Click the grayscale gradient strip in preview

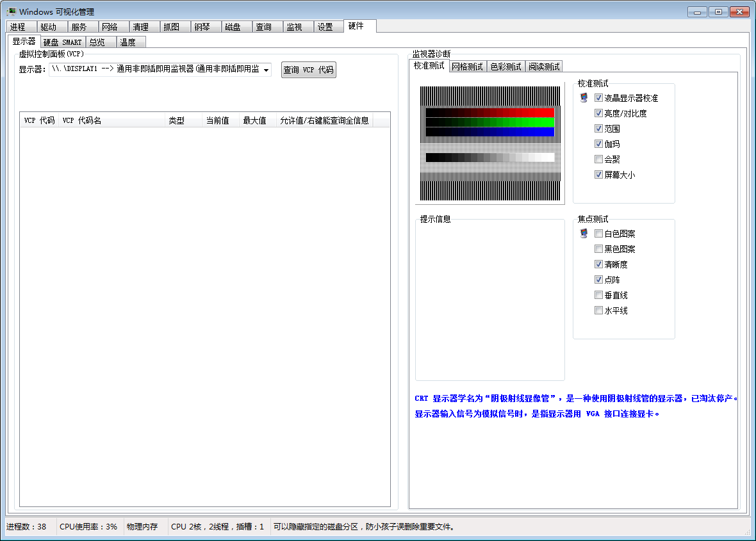pos(489,157)
